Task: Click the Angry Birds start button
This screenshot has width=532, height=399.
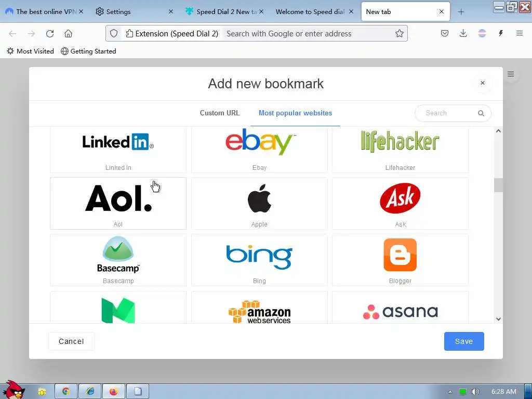Action: pos(14,390)
